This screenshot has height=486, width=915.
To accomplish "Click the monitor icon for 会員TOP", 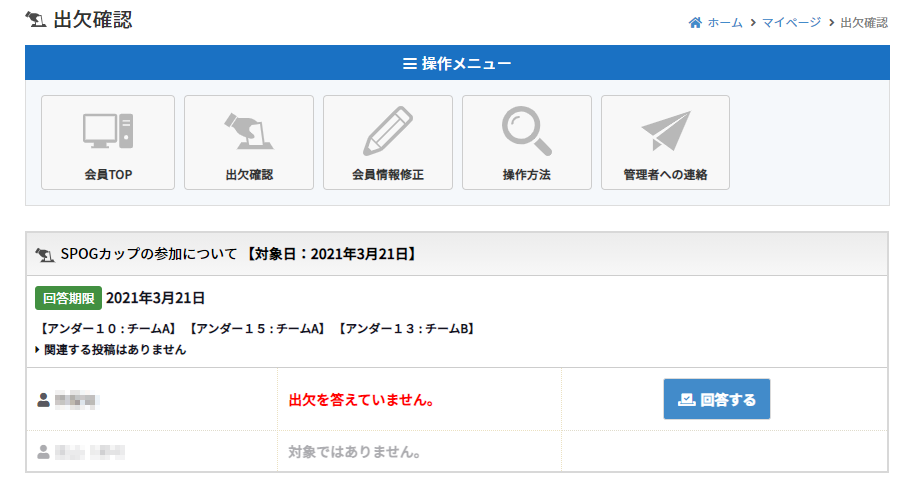I will [x=108, y=131].
